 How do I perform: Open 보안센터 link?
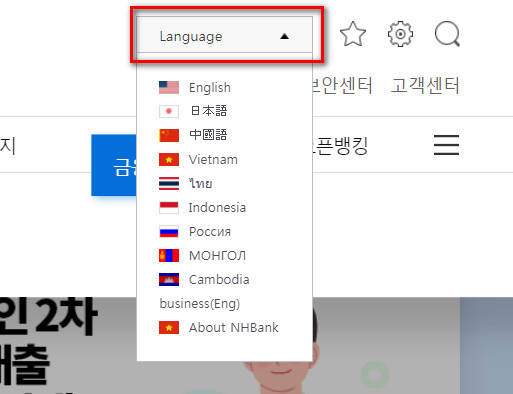(343, 85)
